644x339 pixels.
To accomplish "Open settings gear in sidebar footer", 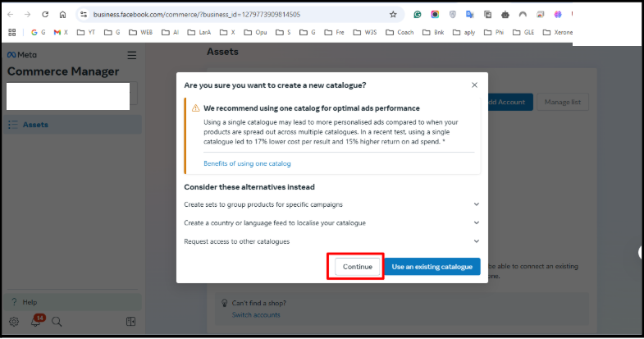I will click(14, 322).
